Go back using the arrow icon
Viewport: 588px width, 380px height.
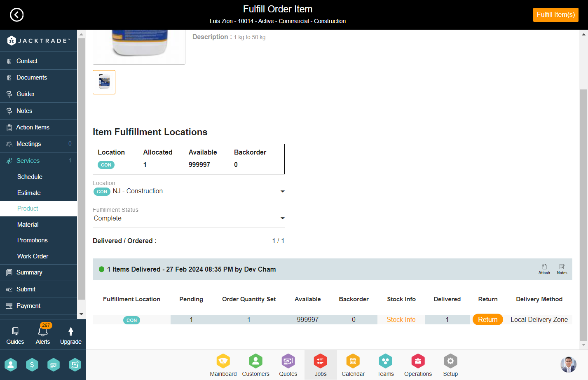tap(16, 15)
